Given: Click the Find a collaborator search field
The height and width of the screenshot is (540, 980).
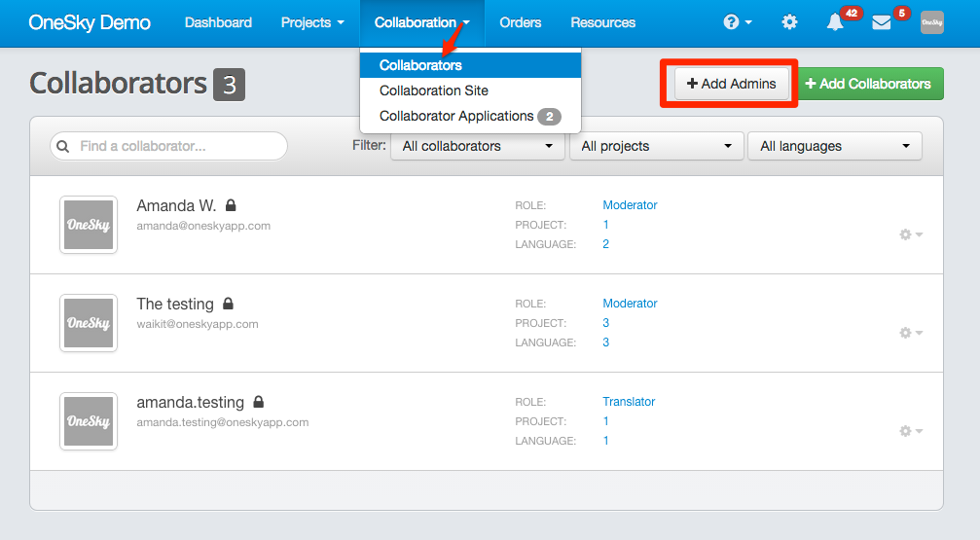Looking at the screenshot, I should (168, 146).
